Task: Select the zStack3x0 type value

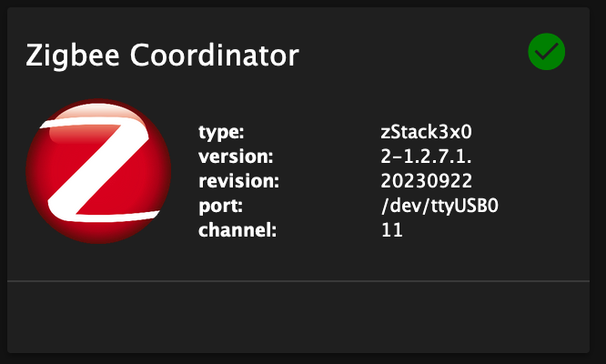Action: (426, 132)
